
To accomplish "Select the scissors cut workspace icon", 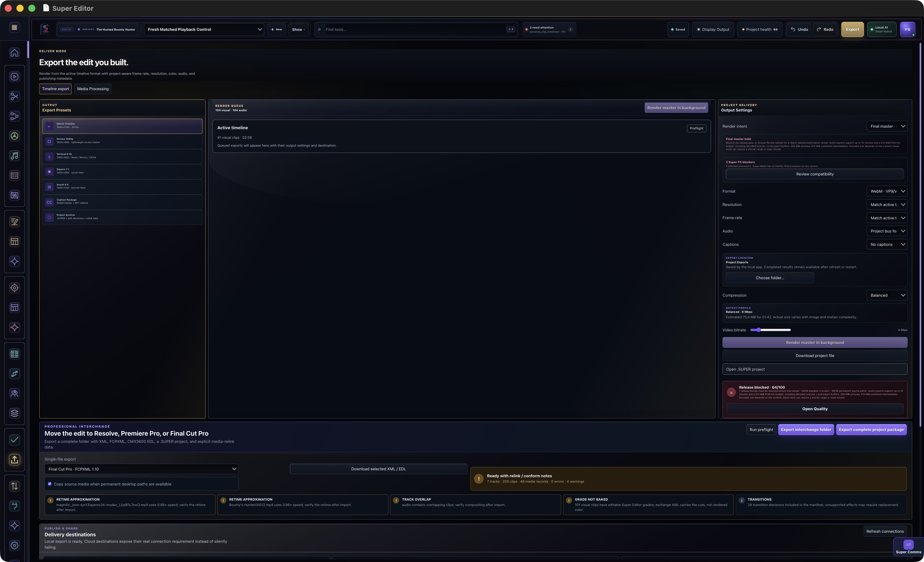I will (x=14, y=96).
